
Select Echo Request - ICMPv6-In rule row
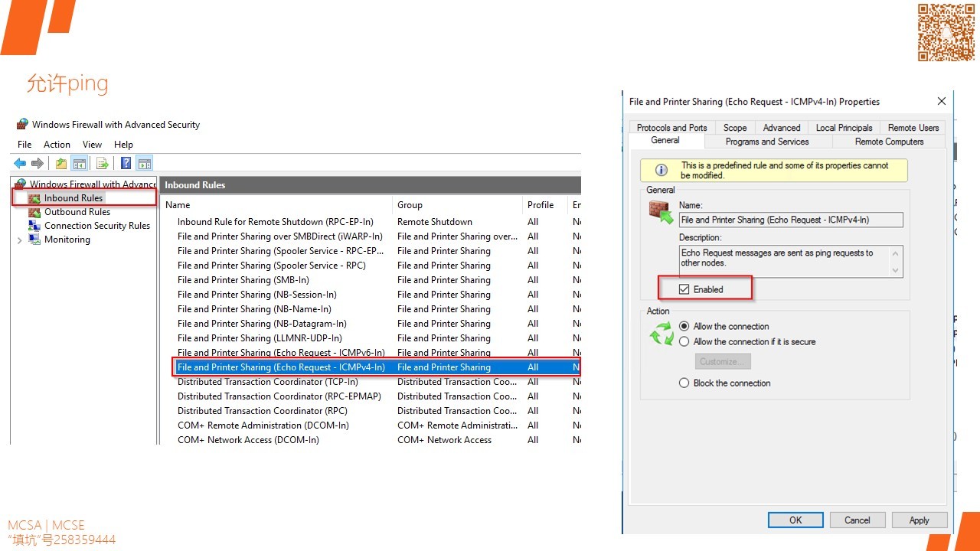(x=378, y=353)
